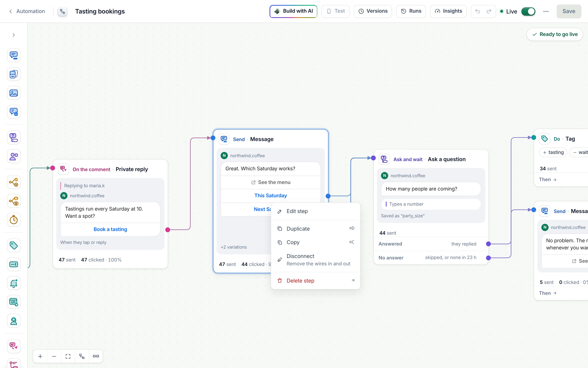
Task: Select the ask-a-question step icon in sidebar
Action: pyautogui.click(x=14, y=138)
